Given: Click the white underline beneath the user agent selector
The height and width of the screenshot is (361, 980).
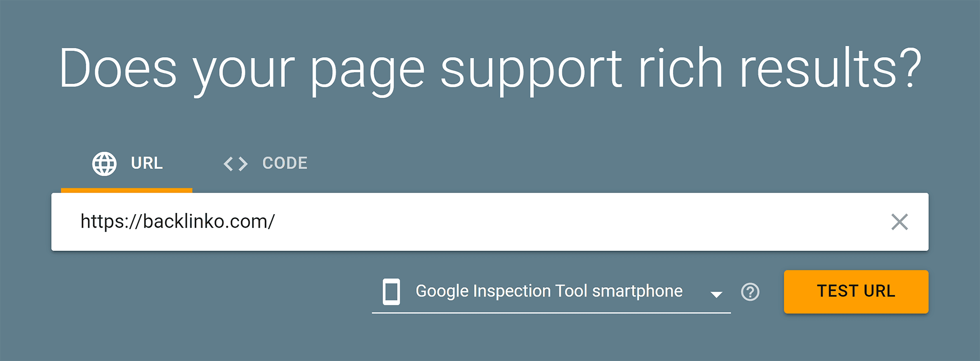Looking at the screenshot, I should [551, 313].
